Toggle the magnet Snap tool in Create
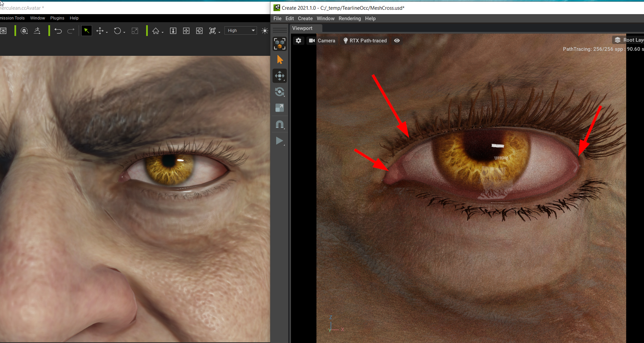The width and height of the screenshot is (644, 343). [x=280, y=124]
